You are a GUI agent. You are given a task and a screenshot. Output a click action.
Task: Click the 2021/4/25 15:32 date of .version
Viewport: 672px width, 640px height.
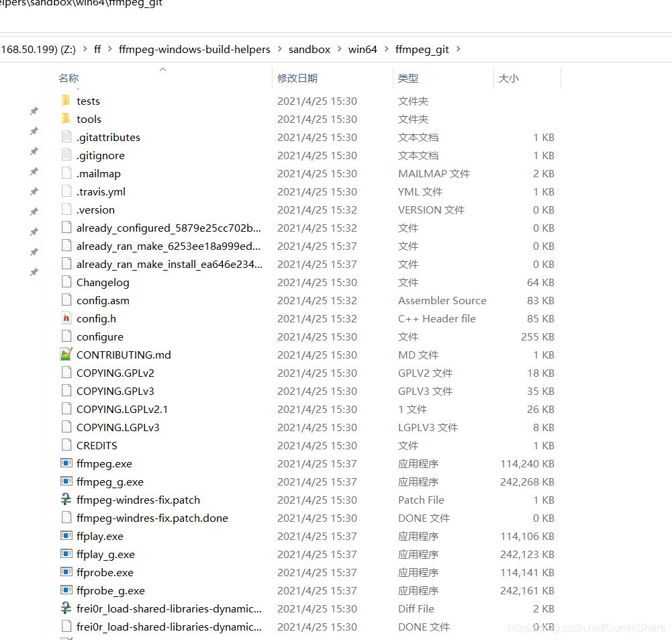point(317,210)
